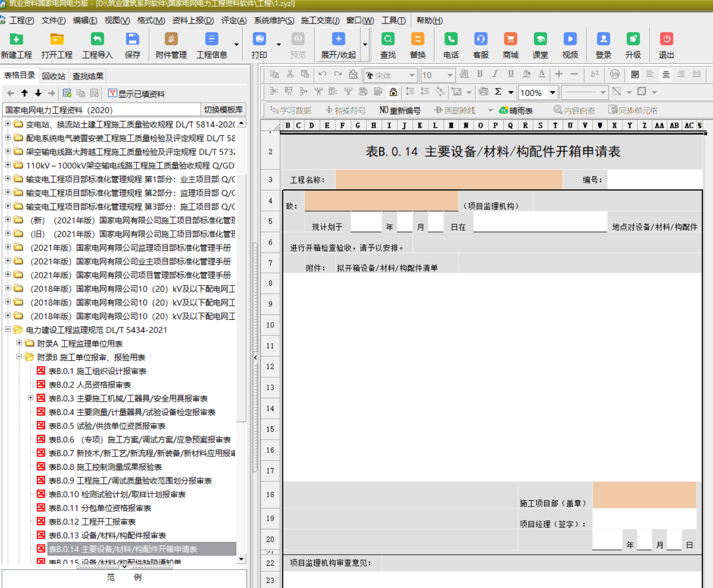This screenshot has height=588, width=713.
Task: Open the 100% zoom dropdown
Action: (552, 92)
